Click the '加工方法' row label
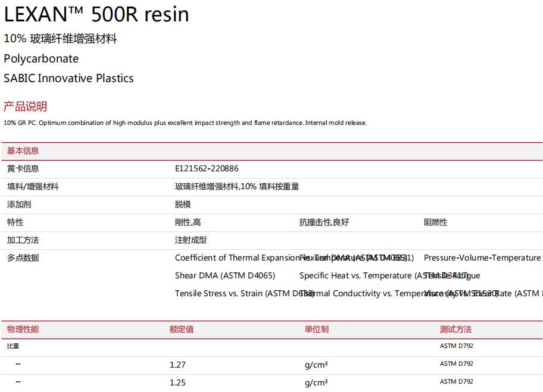The image size is (543, 392). click(x=23, y=240)
